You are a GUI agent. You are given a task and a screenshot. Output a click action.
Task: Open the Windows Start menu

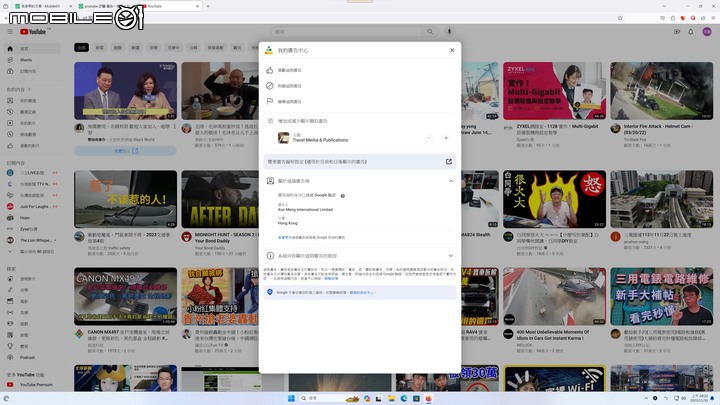pyautogui.click(x=291, y=398)
